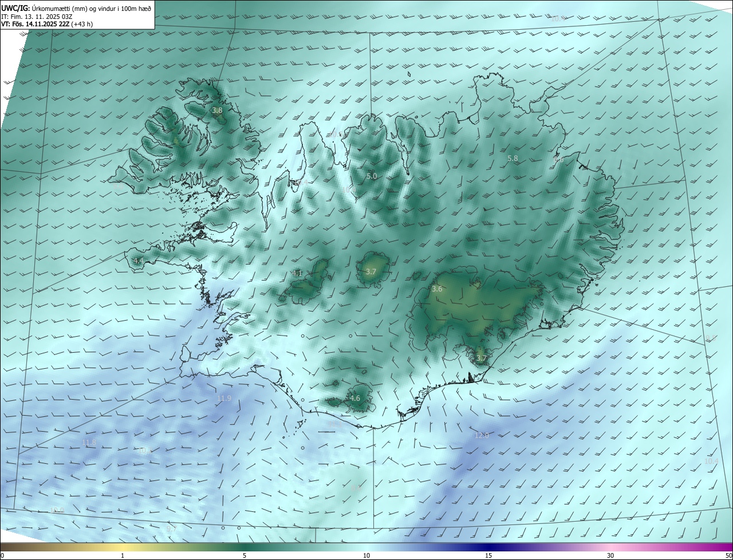Select the colour scale end tick labelled 50
The width and height of the screenshot is (733, 560).
click(x=728, y=555)
